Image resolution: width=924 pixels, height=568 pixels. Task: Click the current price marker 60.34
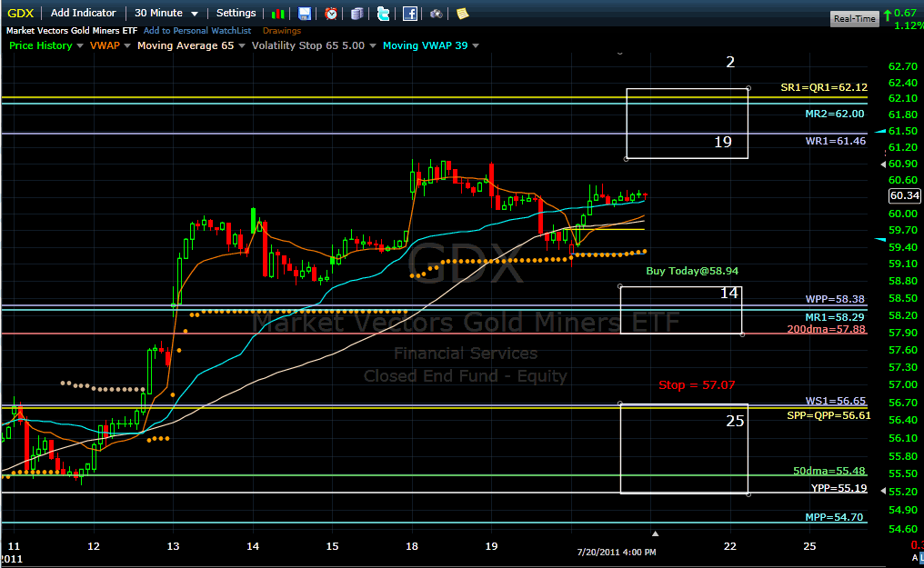[x=905, y=195]
